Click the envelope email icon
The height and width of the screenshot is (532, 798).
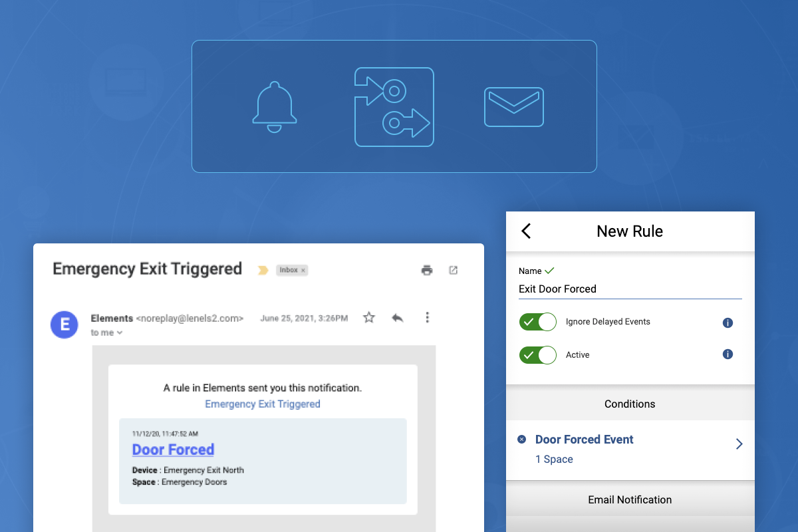pos(513,107)
